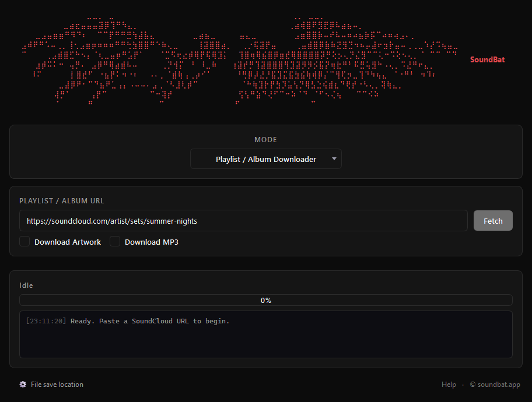Click the gear icon for file save location
Viewport: 532px width, 402px height.
(23, 385)
